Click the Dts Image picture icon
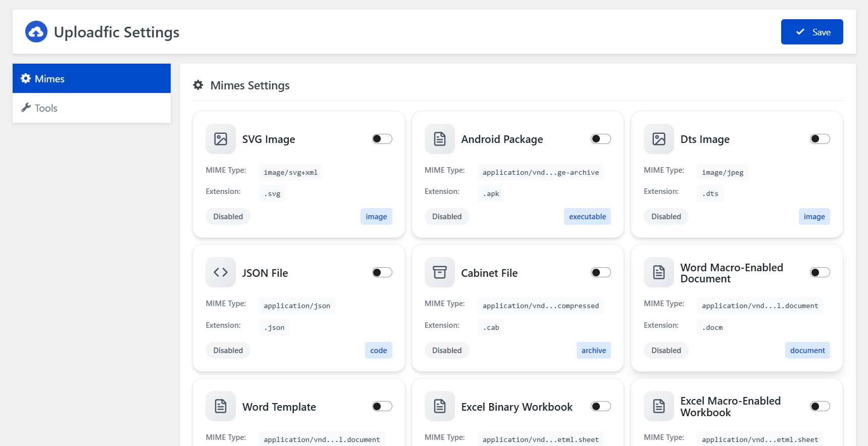 click(x=659, y=139)
